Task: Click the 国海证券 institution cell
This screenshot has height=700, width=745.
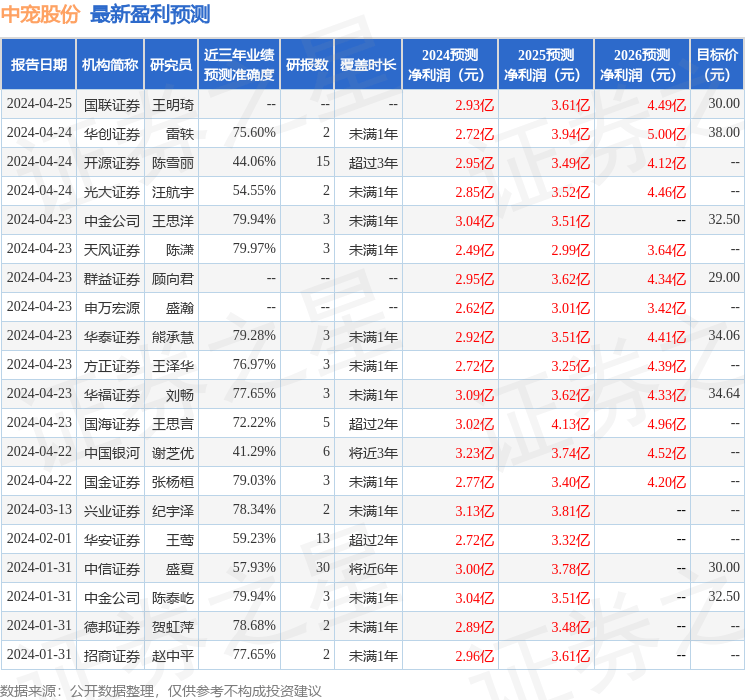Action: [112, 424]
